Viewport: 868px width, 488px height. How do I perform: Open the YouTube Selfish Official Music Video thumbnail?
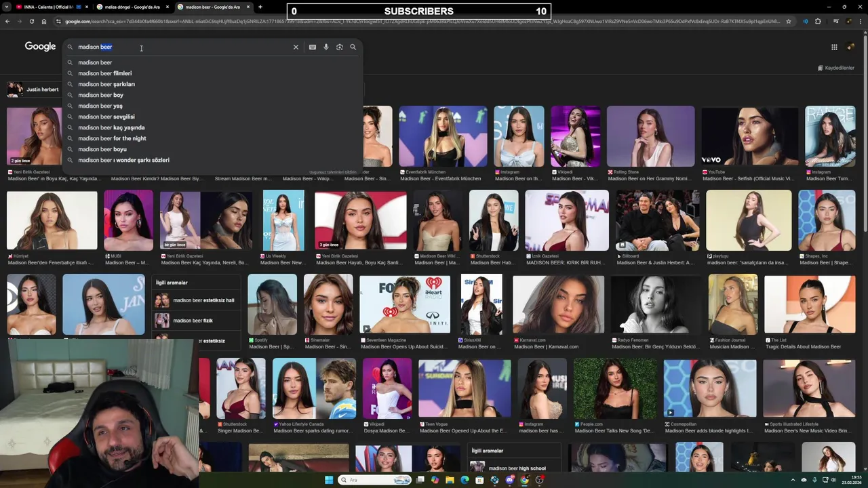tap(749, 136)
